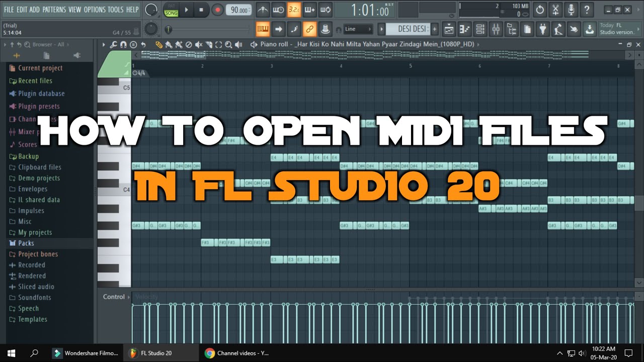The image size is (644, 362).
Task: Click the search icon in Browser header
Action: tap(27, 44)
